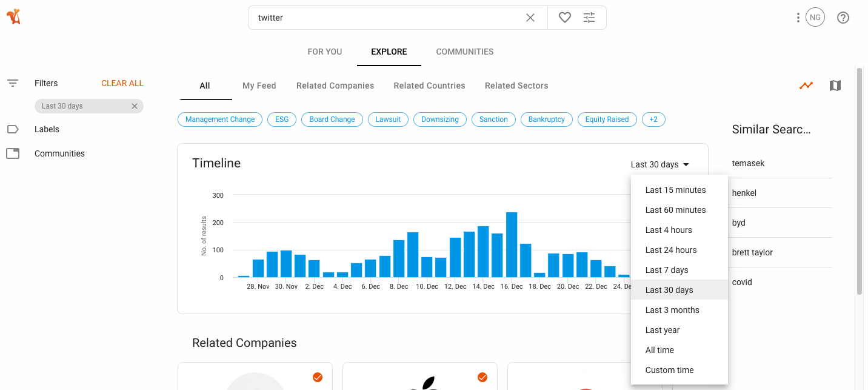Select the Related Countries tab
Image resolution: width=868 pixels, height=390 pixels.
[429, 86]
